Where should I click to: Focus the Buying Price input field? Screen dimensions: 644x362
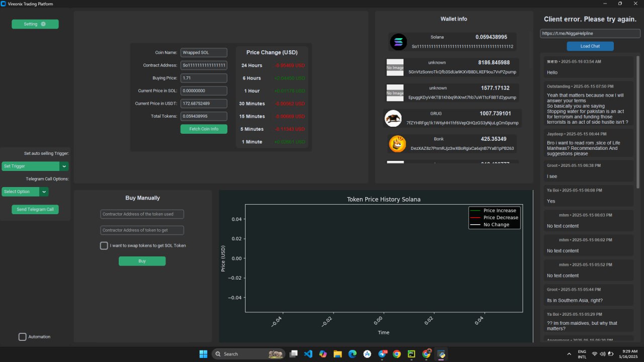pos(204,78)
